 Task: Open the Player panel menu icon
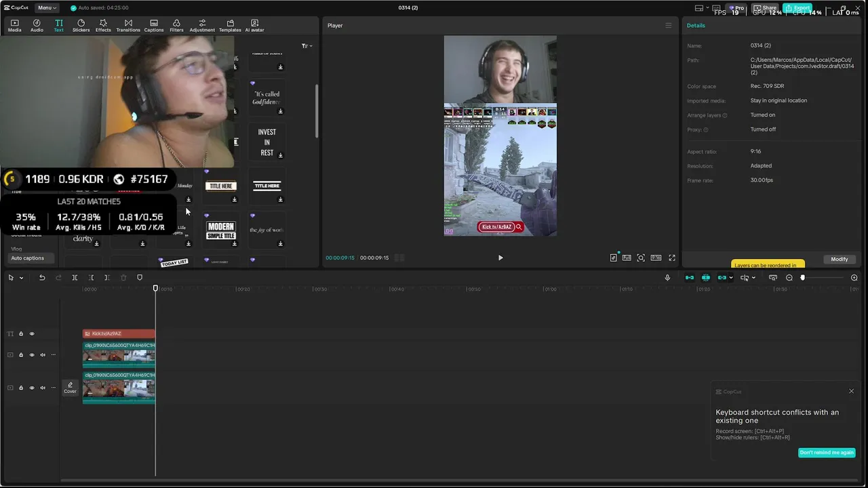(668, 26)
